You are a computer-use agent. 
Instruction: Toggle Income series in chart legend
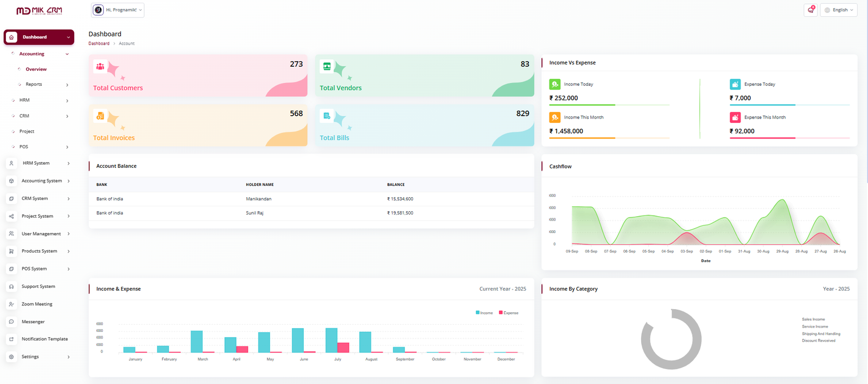484,313
